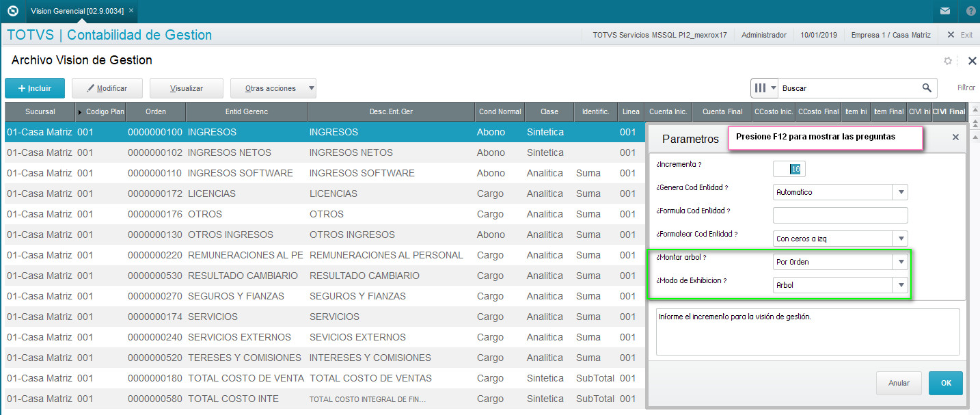Click the CCosto Inic. column header
Screen dimensions: 980x415
coord(774,111)
